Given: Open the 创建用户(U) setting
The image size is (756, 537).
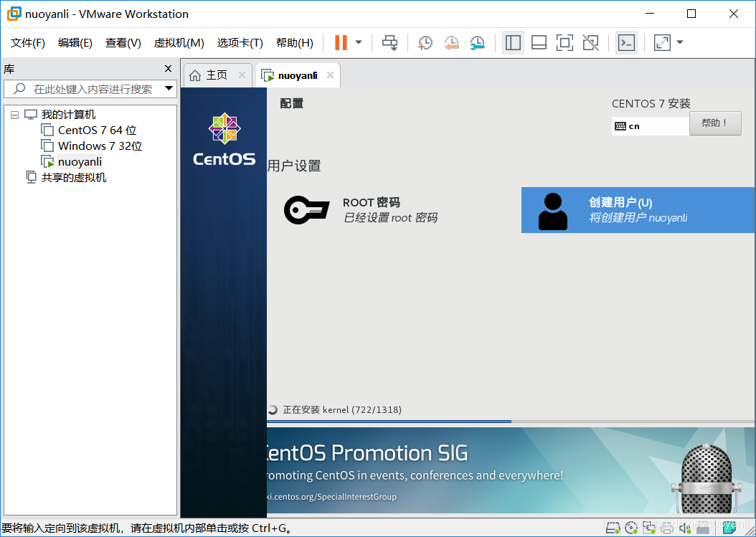Looking at the screenshot, I should tap(638, 210).
